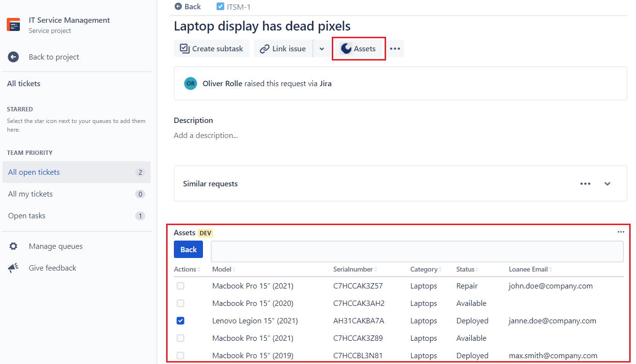This screenshot has width=636, height=364.
Task: Sort by the Serialnumber column arrows
Action: [x=375, y=270]
